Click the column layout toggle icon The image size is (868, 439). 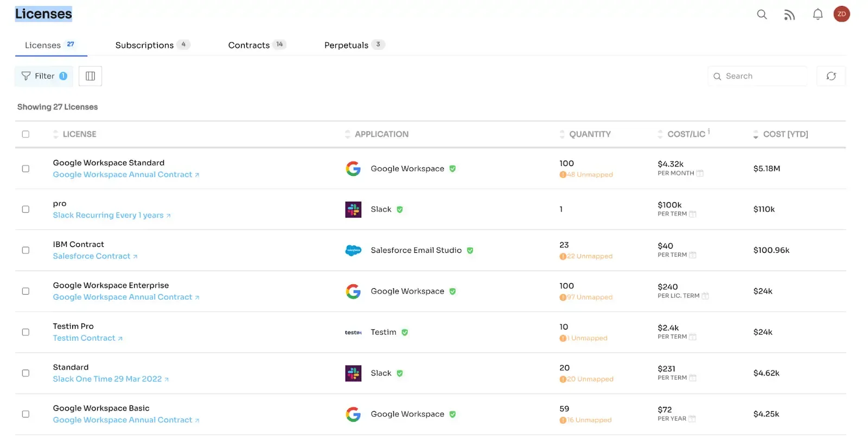(x=91, y=76)
